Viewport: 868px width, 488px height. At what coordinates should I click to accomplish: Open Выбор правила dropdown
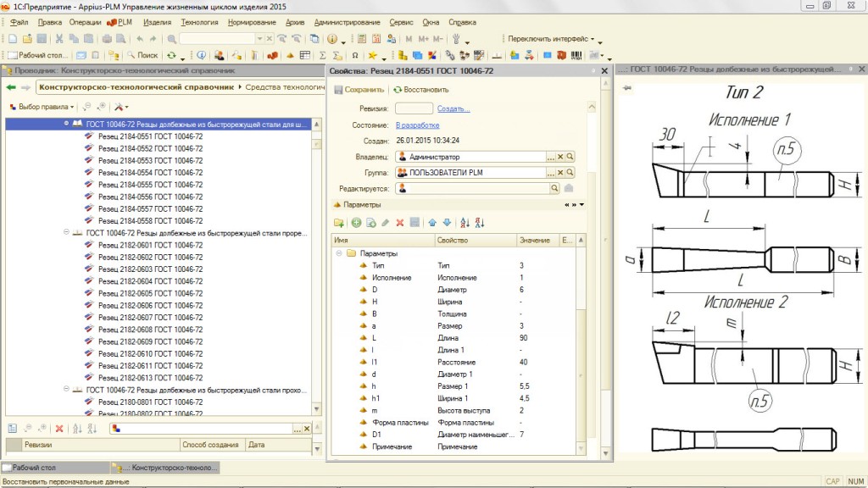pos(42,107)
